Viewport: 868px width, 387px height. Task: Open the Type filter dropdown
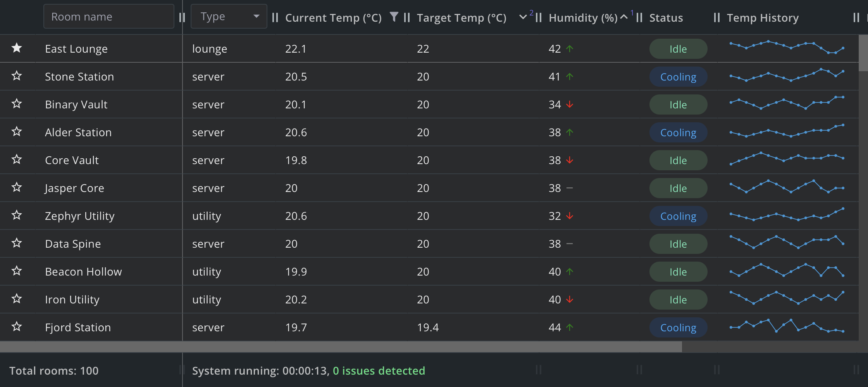tap(229, 16)
